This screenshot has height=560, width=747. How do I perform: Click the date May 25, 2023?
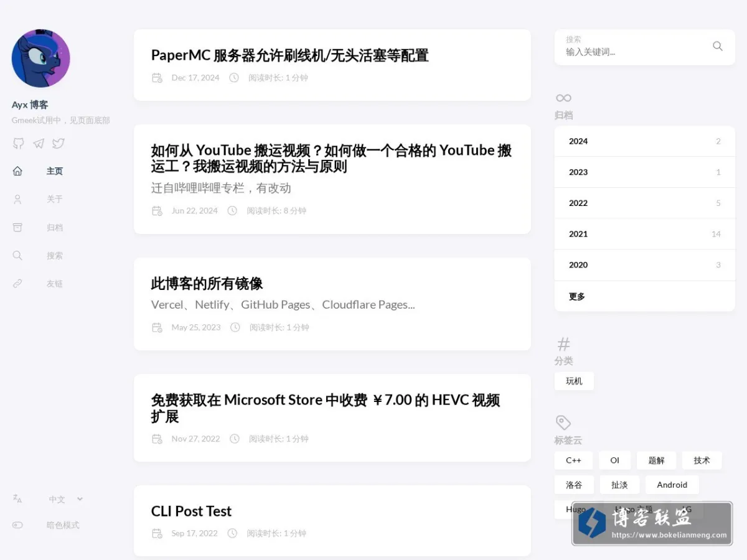pyautogui.click(x=196, y=327)
